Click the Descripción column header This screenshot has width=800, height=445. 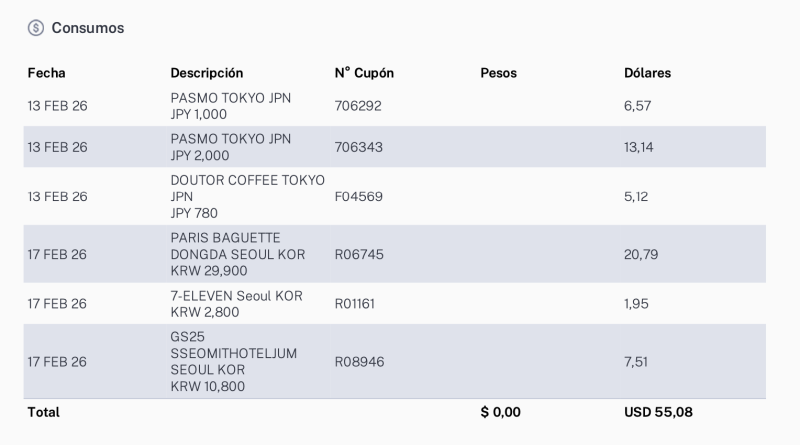[x=207, y=73]
